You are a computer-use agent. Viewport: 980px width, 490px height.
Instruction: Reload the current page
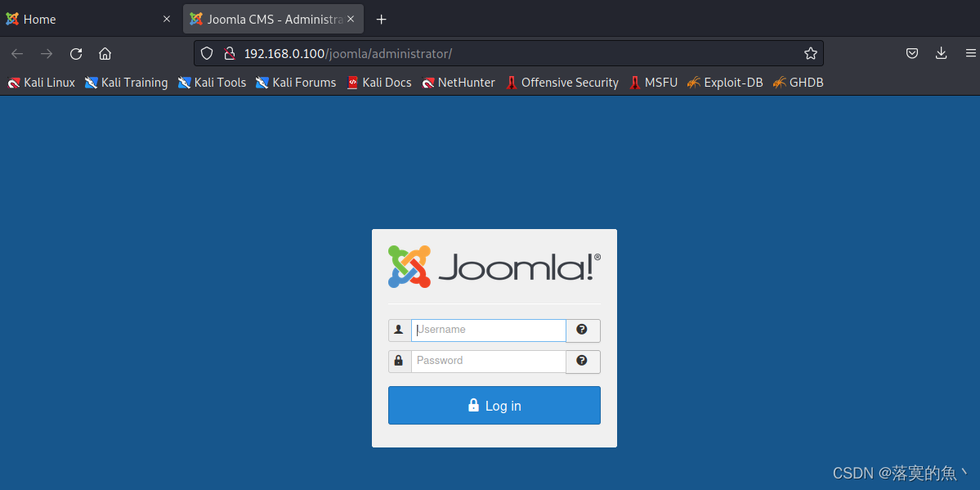76,54
